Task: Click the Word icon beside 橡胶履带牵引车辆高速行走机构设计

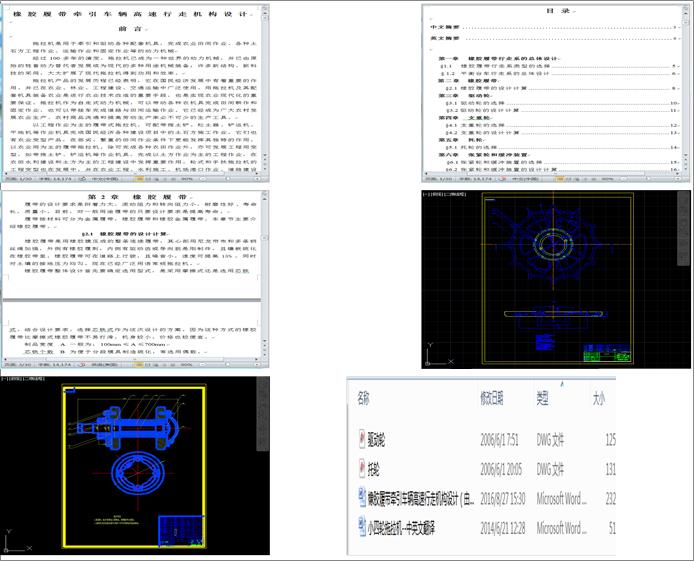Action: [x=362, y=497]
